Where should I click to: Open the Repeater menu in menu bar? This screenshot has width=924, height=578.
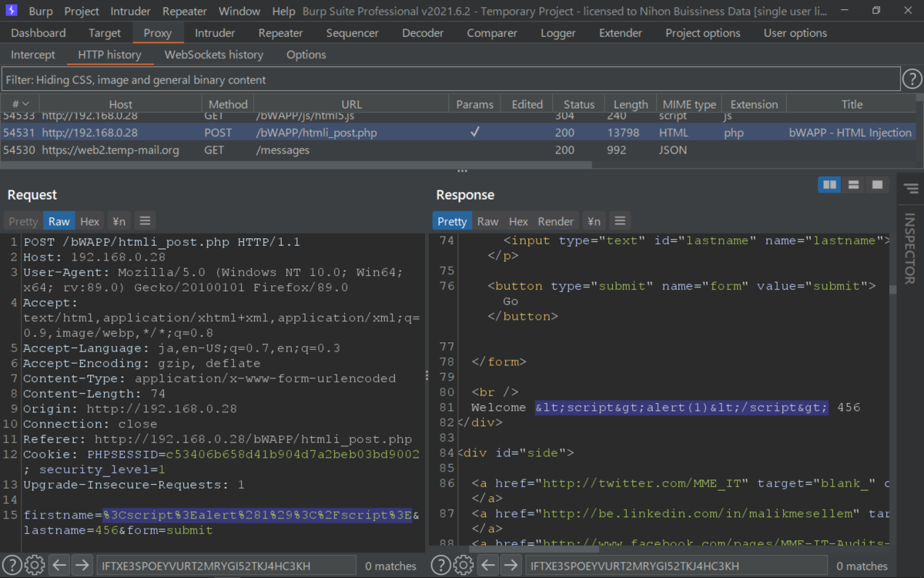coord(185,12)
